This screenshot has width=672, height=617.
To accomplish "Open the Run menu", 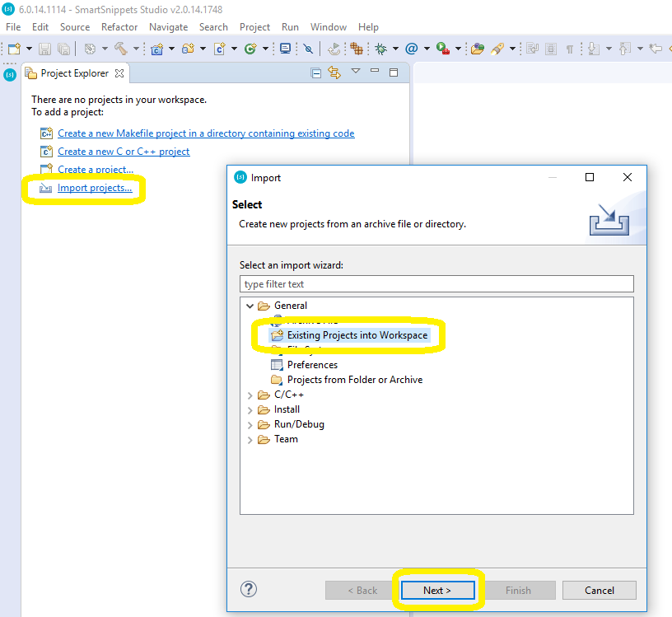I will 290,27.
